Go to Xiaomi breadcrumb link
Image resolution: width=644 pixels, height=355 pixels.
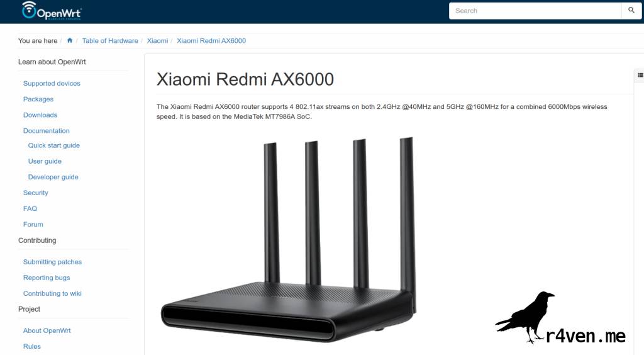click(157, 41)
